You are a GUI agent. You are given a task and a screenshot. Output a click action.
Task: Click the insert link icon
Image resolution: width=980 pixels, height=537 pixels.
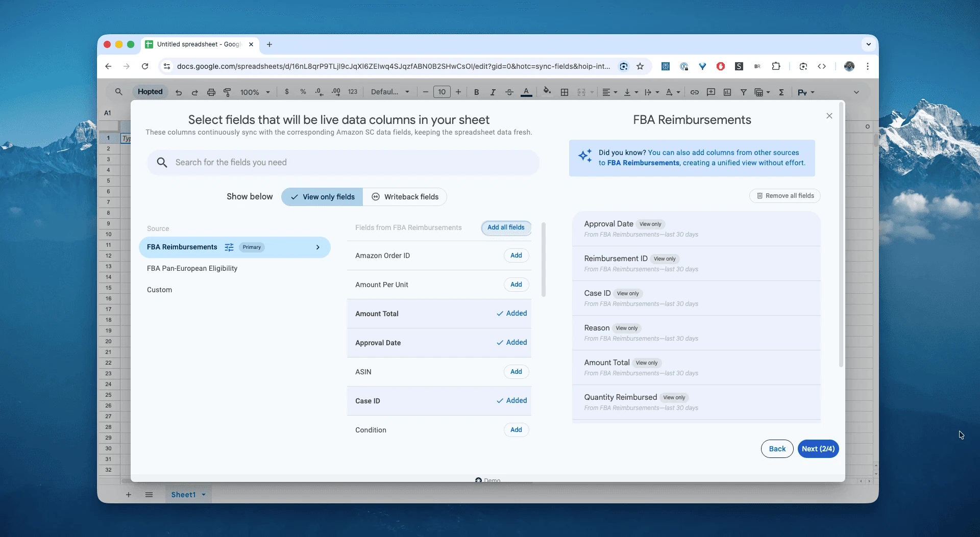695,92
